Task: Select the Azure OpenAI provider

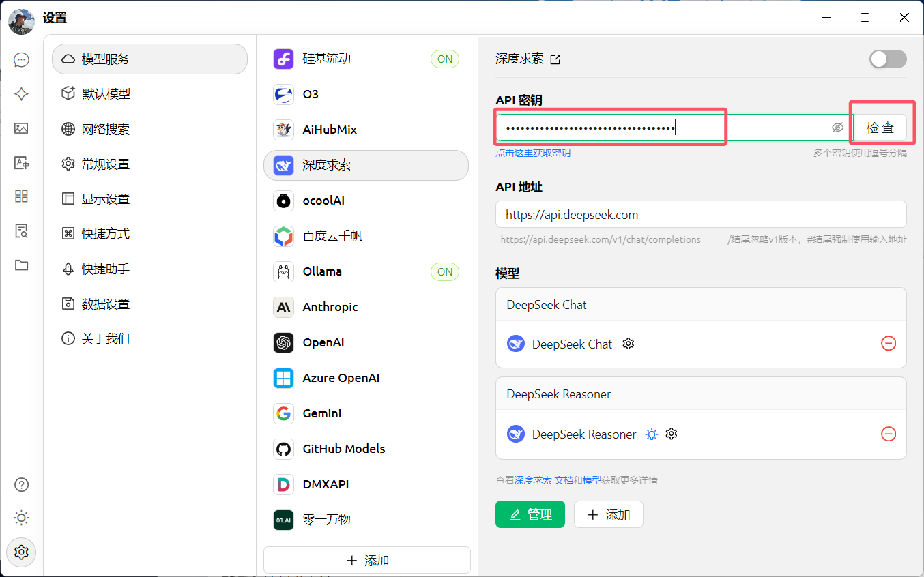Action: 366,378
